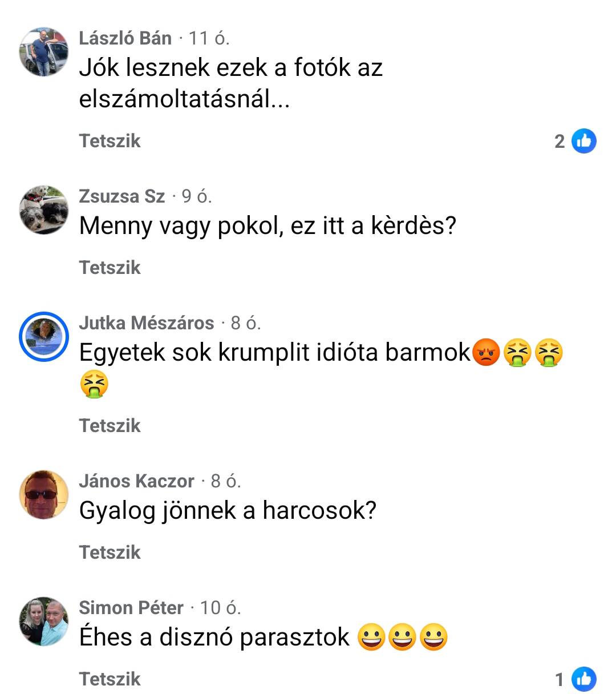
Task: Open Simon Péter's profile picture
Action: [44, 622]
